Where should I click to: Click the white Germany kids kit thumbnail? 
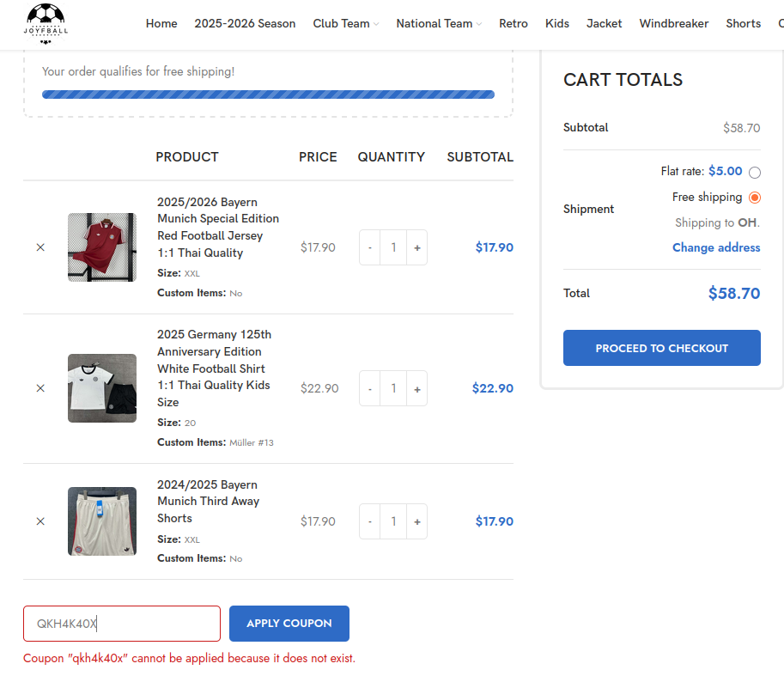pos(102,388)
